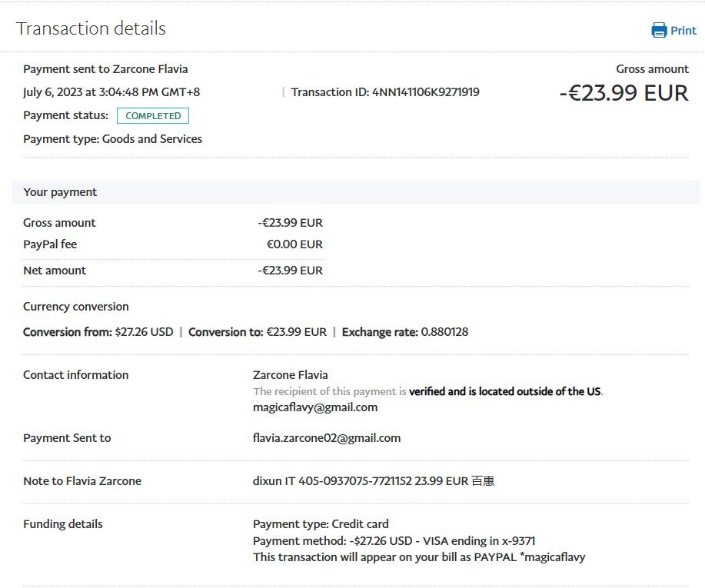Click the bold verified recipient location text
Screen dimensions: 705x588
(x=505, y=391)
